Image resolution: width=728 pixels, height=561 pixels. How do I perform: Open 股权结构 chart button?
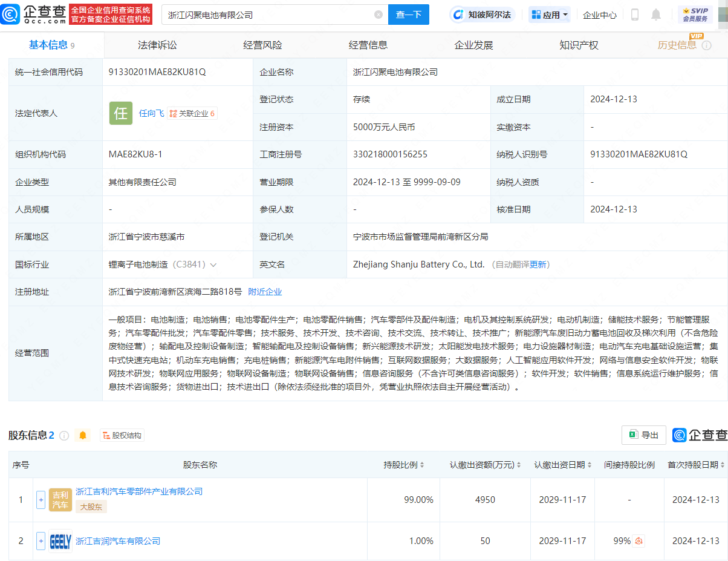point(122,435)
